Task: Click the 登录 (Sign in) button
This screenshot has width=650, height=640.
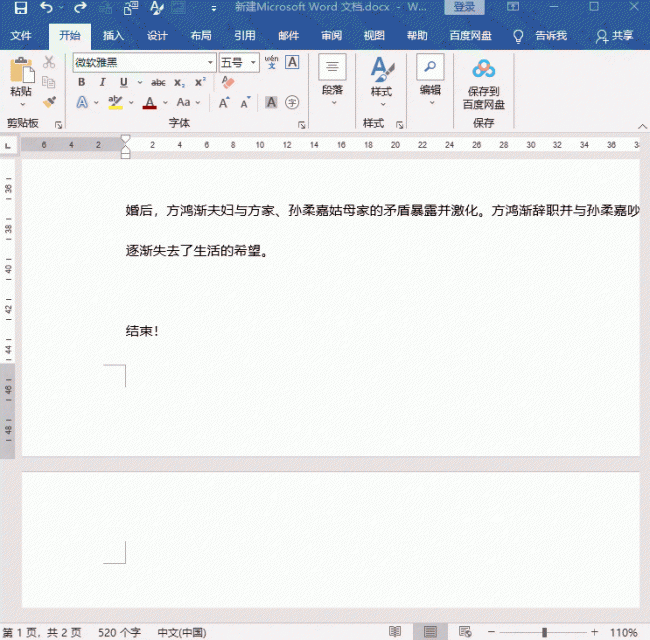Action: tap(464, 7)
